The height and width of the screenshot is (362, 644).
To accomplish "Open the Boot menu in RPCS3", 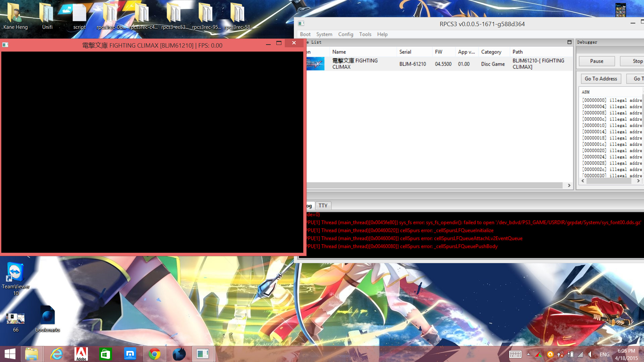I will [305, 34].
